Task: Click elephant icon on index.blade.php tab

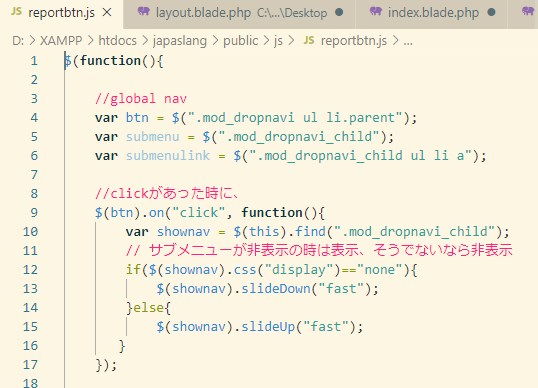Action: pyautogui.click(x=376, y=12)
